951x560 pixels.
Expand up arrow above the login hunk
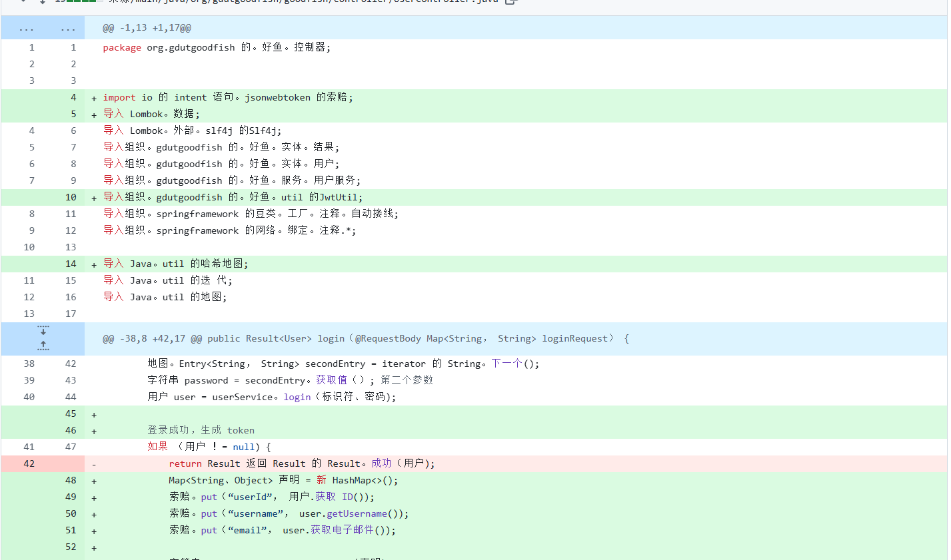pyautogui.click(x=43, y=346)
